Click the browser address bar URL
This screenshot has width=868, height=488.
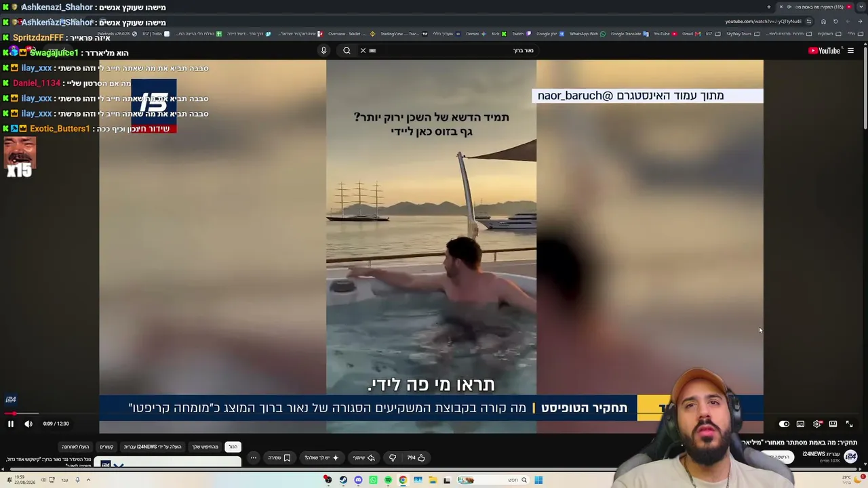(x=762, y=21)
